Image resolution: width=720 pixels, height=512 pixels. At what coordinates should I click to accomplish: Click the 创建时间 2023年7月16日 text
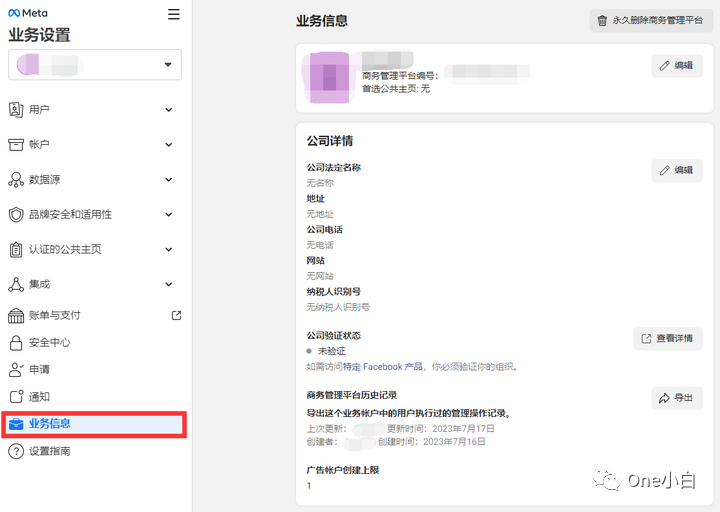[431, 442]
